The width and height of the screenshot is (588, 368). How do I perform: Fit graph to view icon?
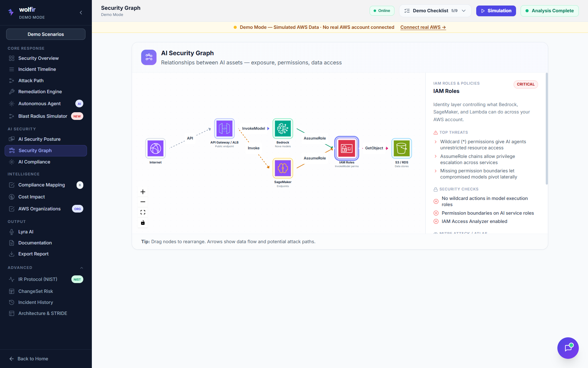pyautogui.click(x=143, y=212)
